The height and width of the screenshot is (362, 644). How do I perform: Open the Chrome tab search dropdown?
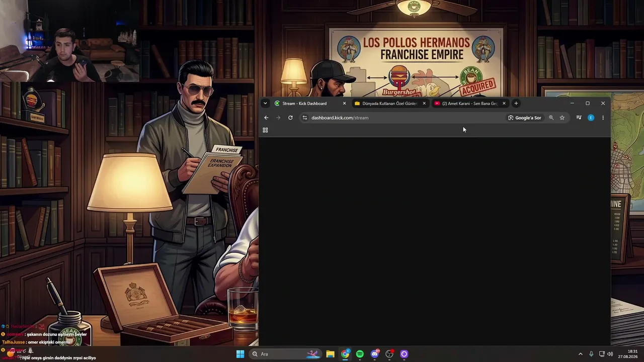[265, 104]
